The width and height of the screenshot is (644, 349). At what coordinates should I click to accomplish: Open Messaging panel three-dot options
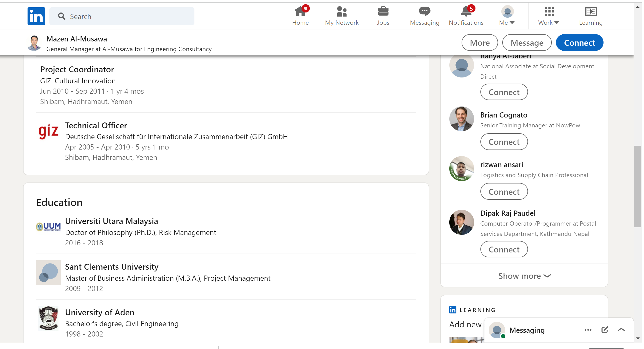click(x=588, y=330)
